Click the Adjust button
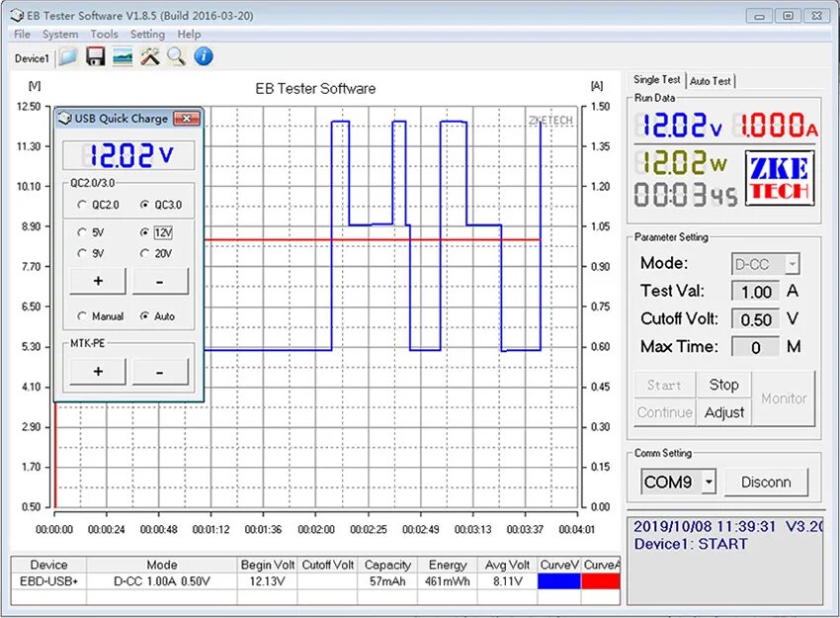Screen dimensions: 840x618 (723, 412)
